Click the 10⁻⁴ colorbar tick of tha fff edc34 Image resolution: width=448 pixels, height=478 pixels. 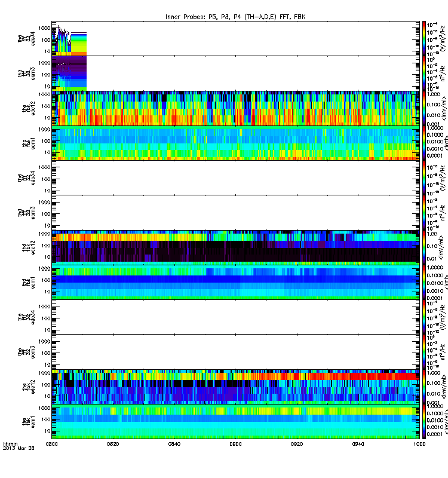pos(432,24)
